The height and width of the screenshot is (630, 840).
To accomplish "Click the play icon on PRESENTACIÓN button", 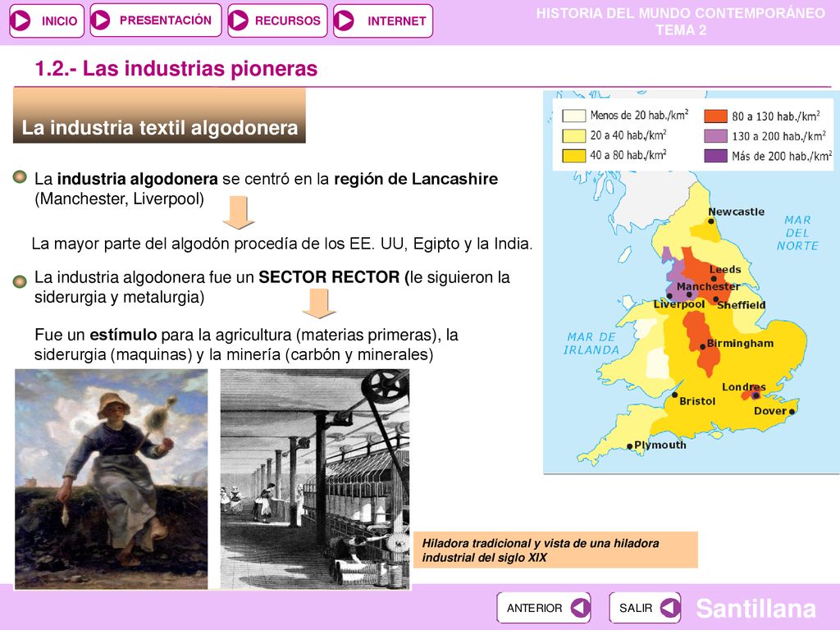I will point(101,20).
